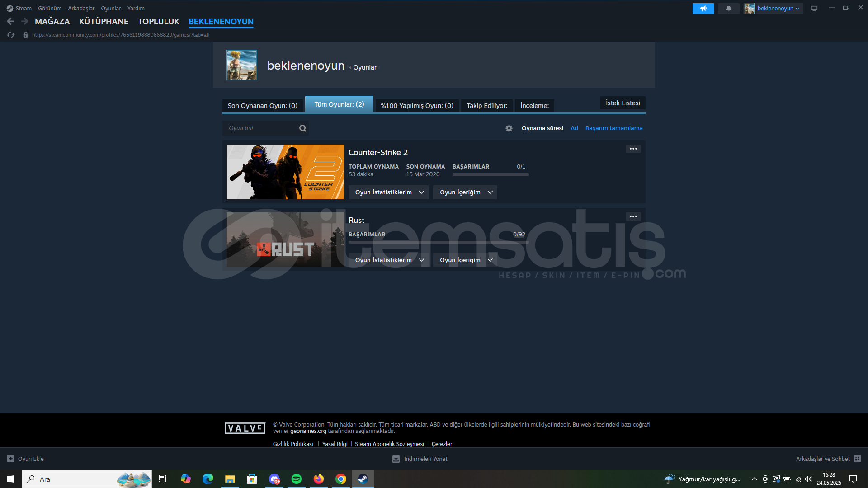Click the beklenenoyun profile avatar picture

click(242, 65)
